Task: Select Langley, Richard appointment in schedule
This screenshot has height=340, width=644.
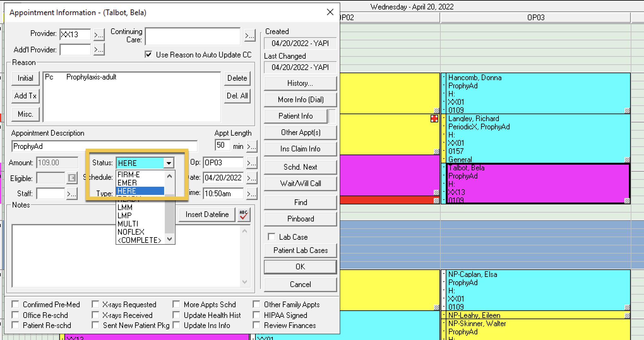Action: pyautogui.click(x=535, y=138)
